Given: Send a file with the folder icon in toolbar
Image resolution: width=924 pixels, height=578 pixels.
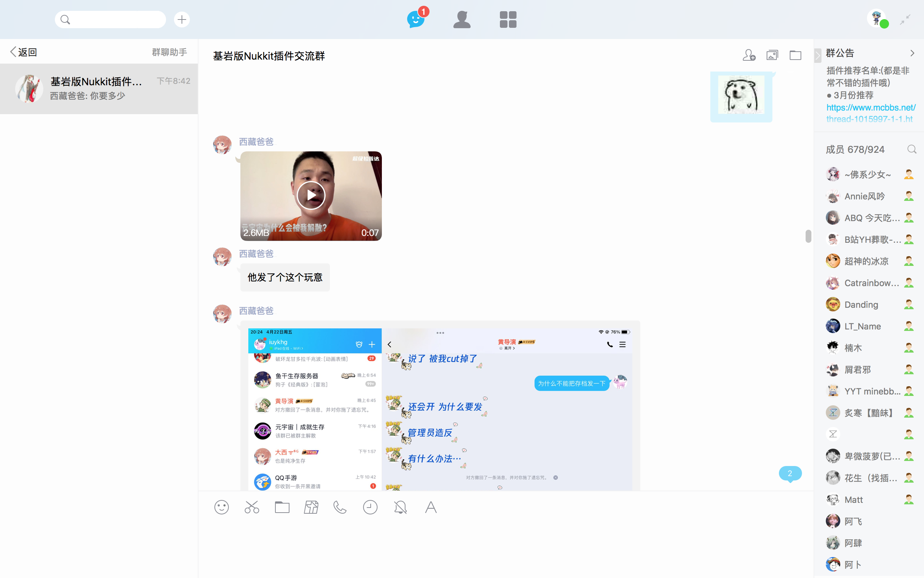Looking at the screenshot, I should 282,507.
